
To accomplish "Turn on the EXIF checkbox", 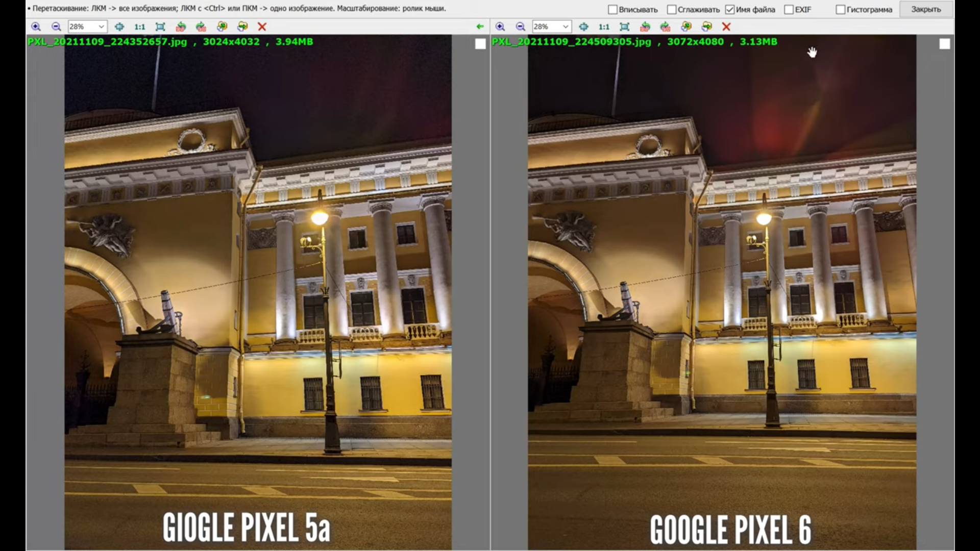I will [789, 10].
